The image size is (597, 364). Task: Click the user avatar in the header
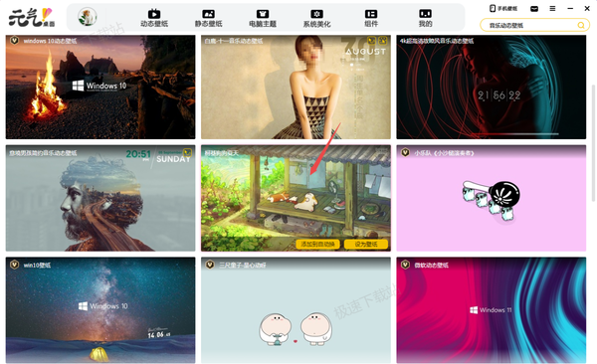(88, 17)
